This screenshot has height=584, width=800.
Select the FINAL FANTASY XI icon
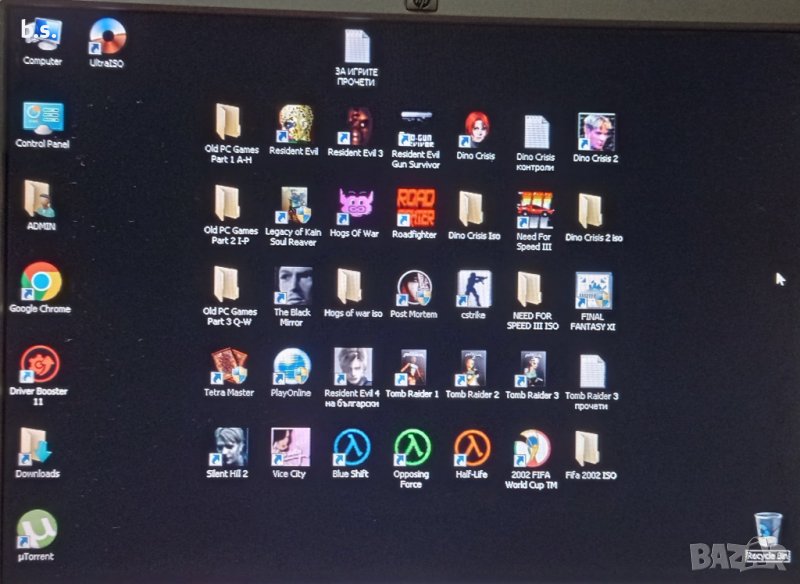pos(593,290)
